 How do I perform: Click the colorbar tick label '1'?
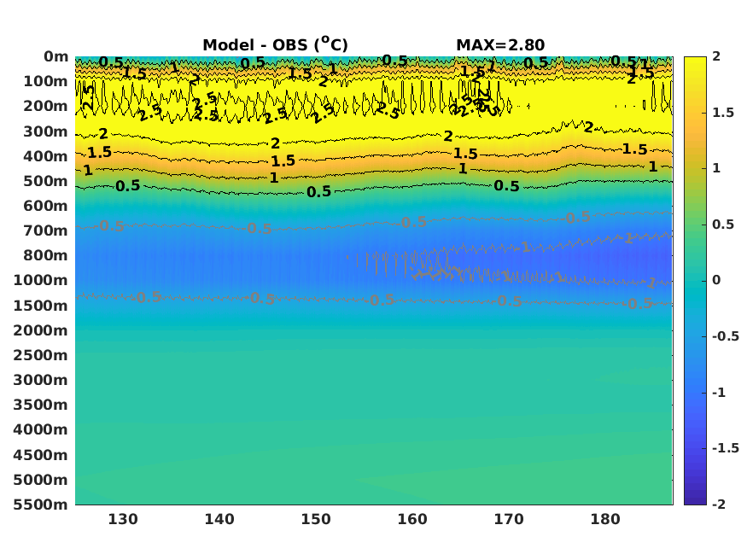pyautogui.click(x=716, y=168)
